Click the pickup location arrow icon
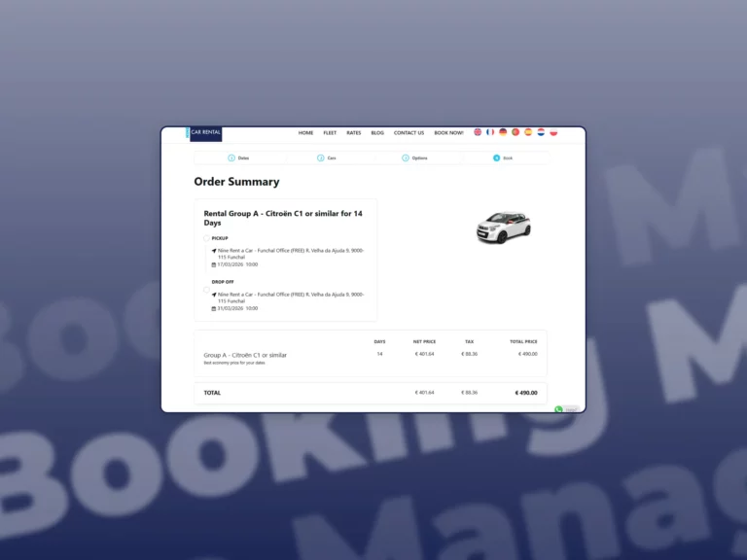 (x=214, y=251)
